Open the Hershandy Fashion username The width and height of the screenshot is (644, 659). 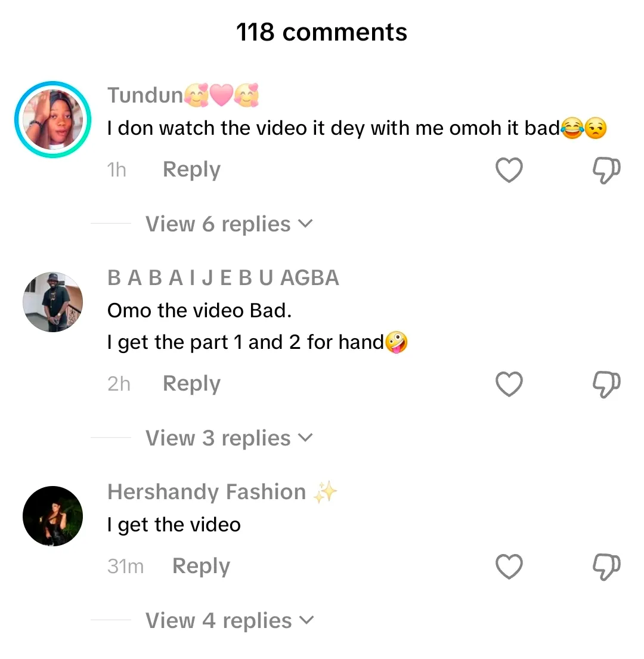pos(206,492)
